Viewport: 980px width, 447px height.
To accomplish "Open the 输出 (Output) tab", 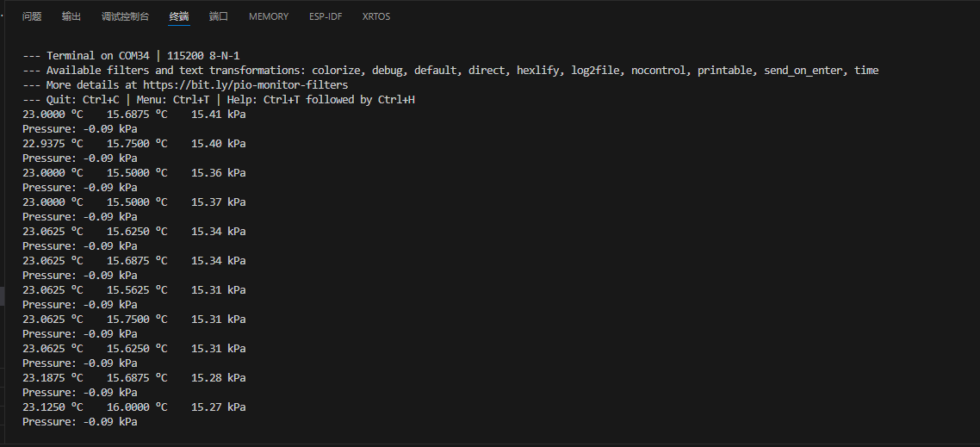I will point(71,16).
